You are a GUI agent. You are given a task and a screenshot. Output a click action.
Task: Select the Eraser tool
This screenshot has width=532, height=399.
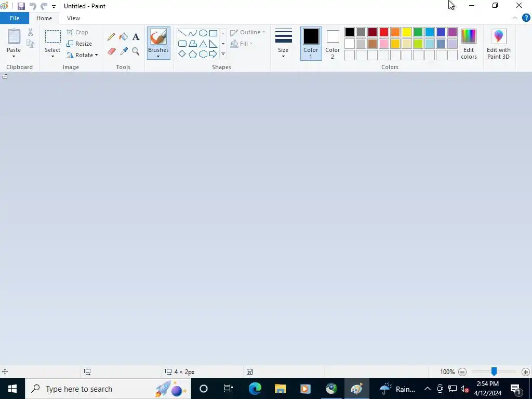pos(112,51)
